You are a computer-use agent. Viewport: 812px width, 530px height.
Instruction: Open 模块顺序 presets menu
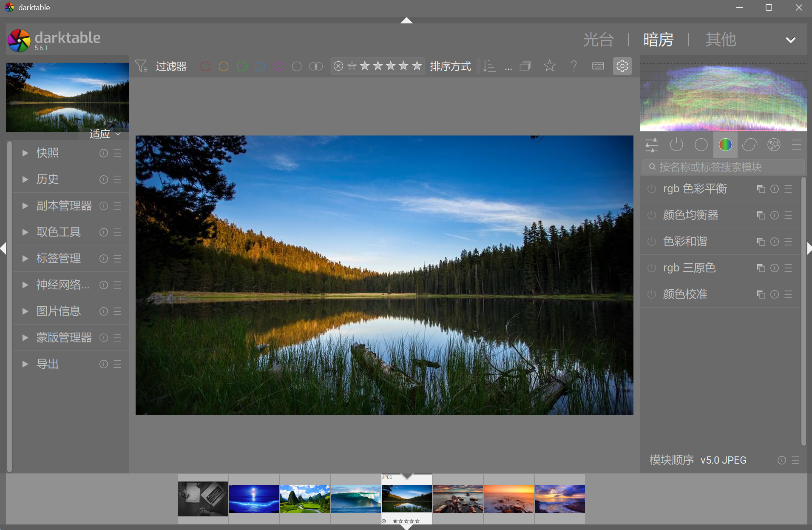795,460
